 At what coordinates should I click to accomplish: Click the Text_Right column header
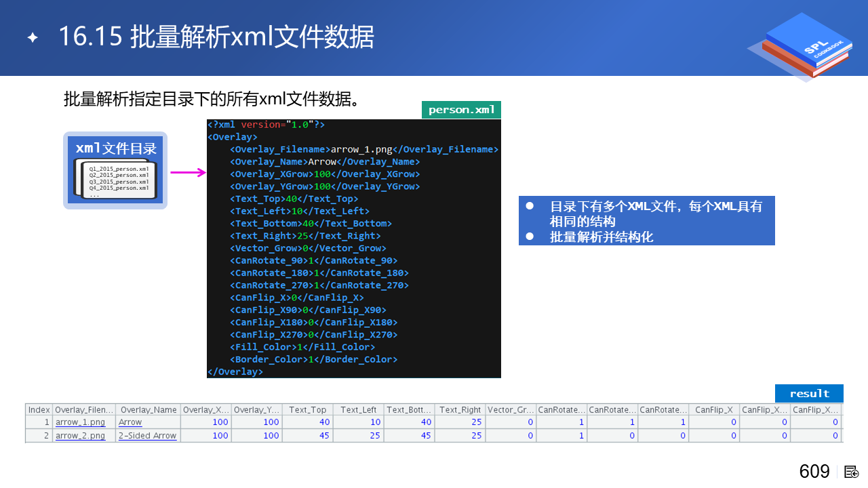click(460, 410)
